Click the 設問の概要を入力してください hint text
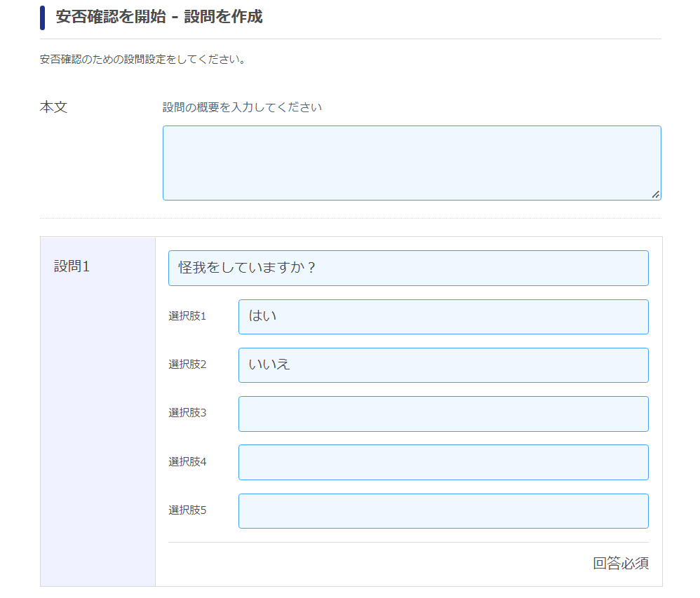700x598 pixels. tap(242, 107)
